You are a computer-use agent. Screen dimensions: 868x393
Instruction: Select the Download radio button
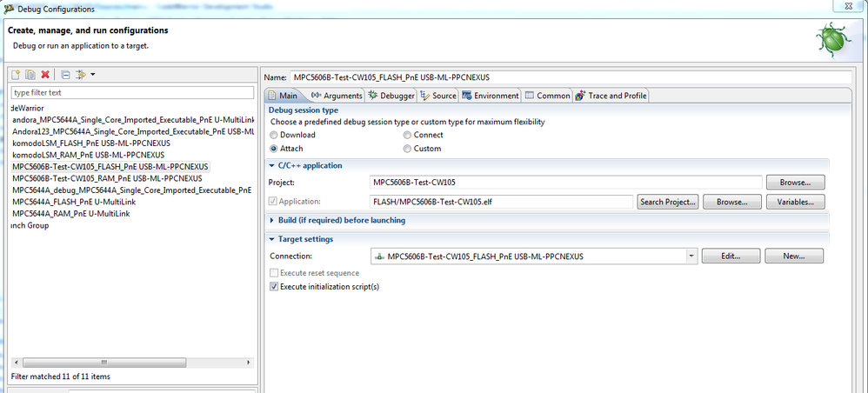coord(275,135)
